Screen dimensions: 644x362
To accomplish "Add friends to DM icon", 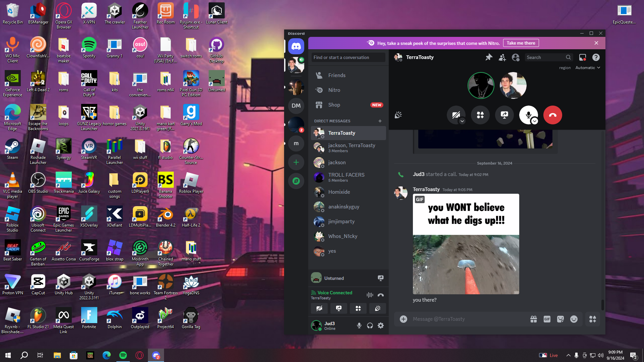I will point(502,57).
